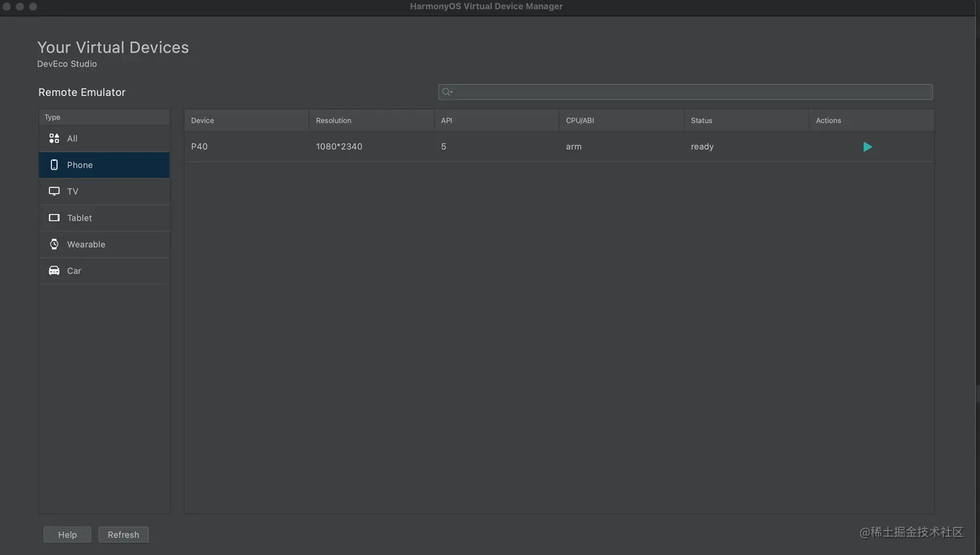Screen dimensions: 980x555
Task: Click the arm CPU/ABI cell
Action: tap(622, 147)
